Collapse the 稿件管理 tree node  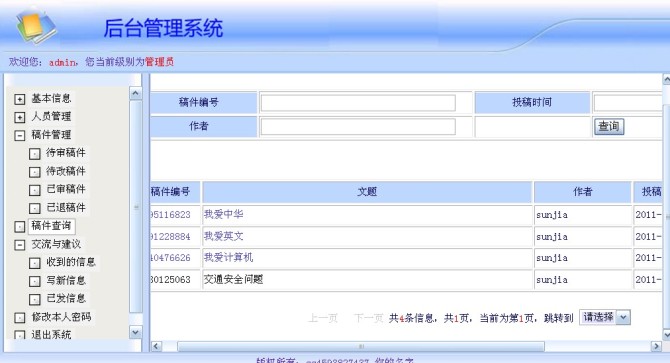coord(20,135)
